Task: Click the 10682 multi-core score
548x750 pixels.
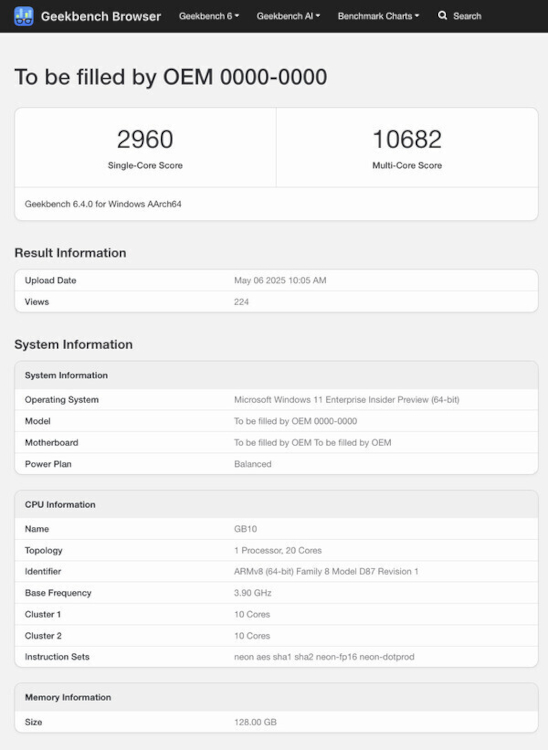Action: click(x=407, y=139)
